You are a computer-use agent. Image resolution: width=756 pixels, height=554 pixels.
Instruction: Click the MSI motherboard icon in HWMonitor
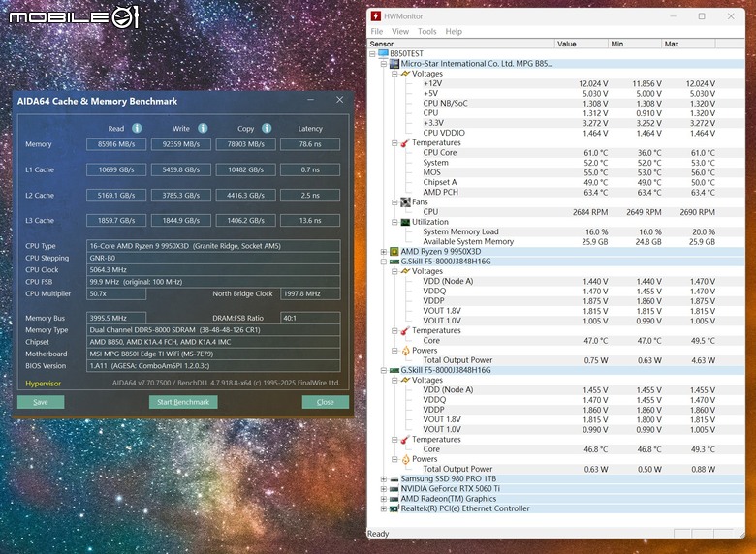click(394, 64)
